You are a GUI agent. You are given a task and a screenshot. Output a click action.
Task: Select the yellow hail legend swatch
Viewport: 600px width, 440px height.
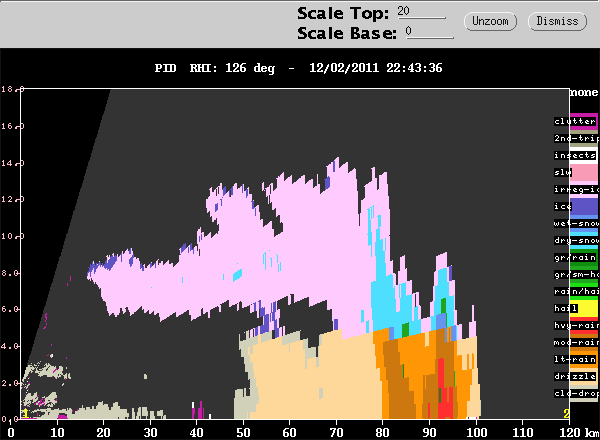coord(584,308)
